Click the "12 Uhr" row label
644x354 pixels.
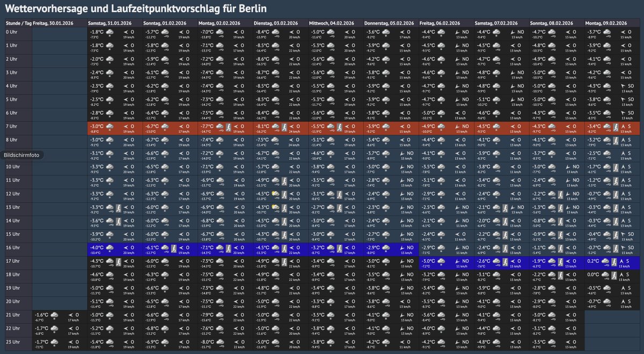point(12,194)
